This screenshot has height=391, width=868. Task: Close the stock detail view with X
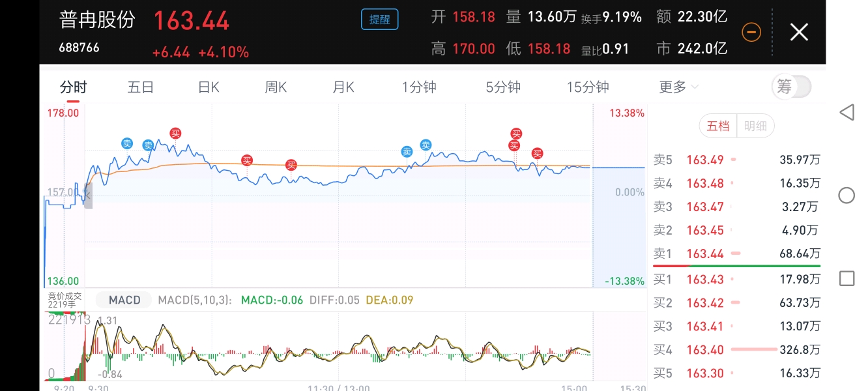pos(799,32)
